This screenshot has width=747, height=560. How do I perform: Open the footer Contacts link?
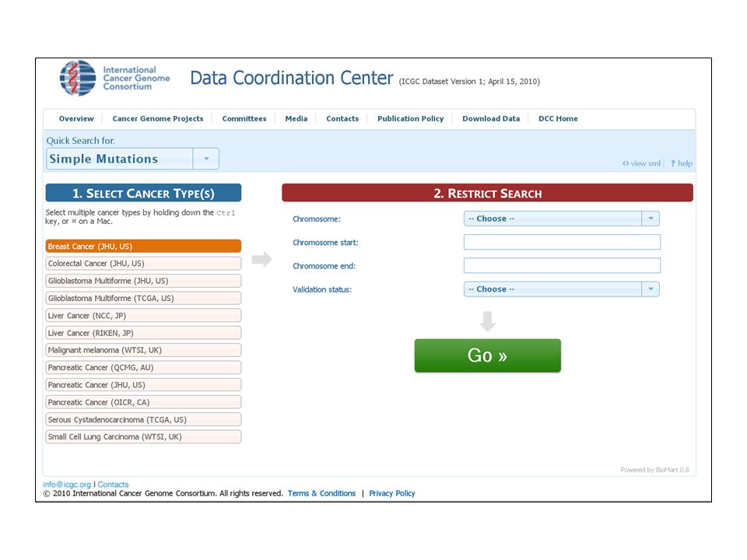coord(113,485)
